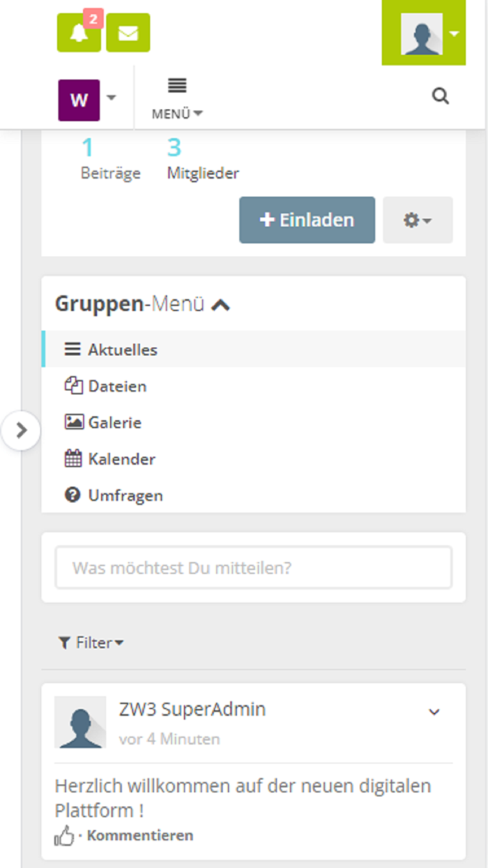Click the Kommentieren link
The image size is (488, 868).
[140, 835]
